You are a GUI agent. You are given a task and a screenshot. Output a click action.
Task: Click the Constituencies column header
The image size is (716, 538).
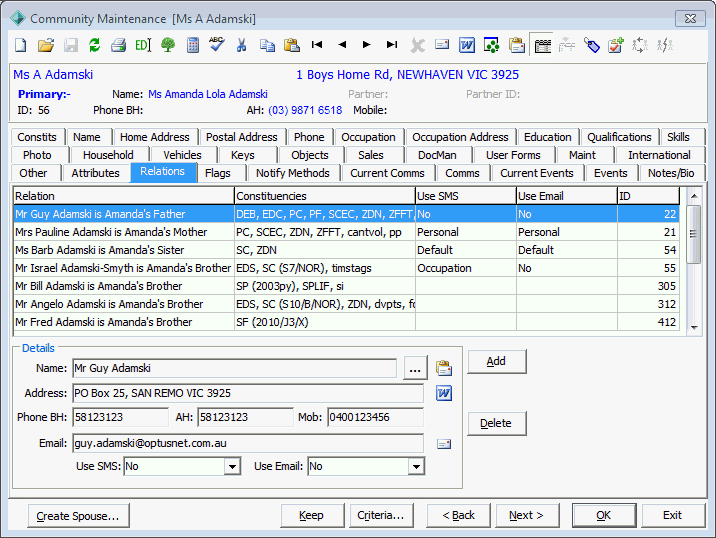pyautogui.click(x=325, y=196)
